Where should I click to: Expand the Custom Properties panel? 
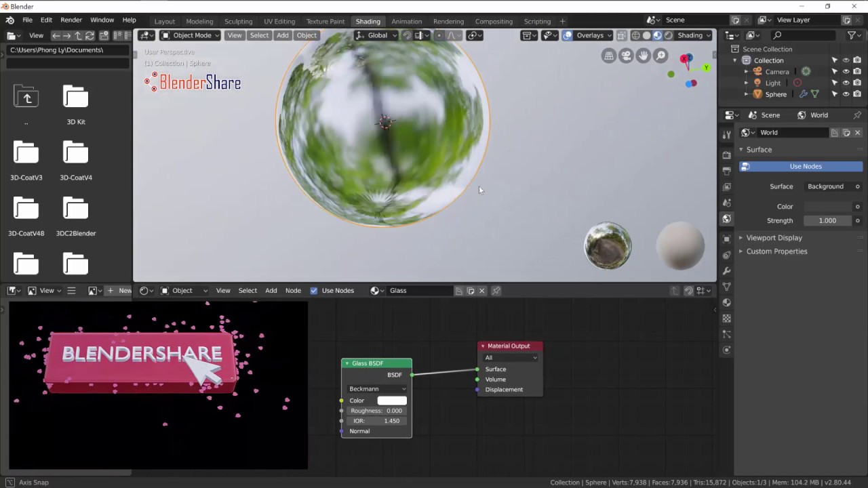pyautogui.click(x=776, y=251)
